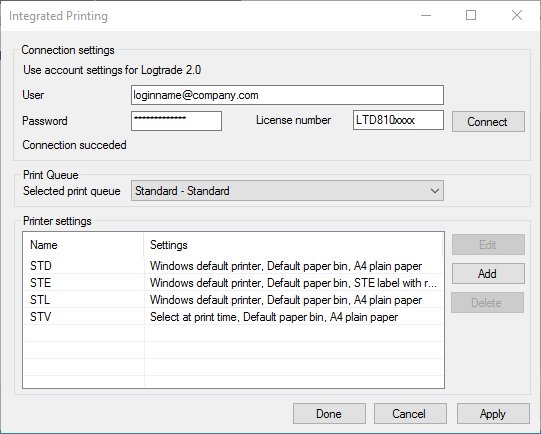This screenshot has height=434, width=541.
Task: Choose the STL row in Printer settings
Action: [x=233, y=299]
